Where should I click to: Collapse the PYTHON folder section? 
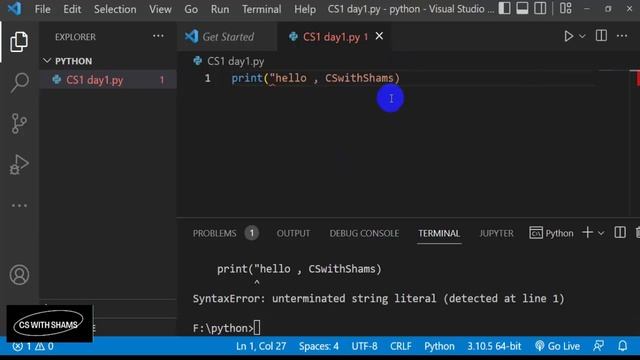coord(108,61)
